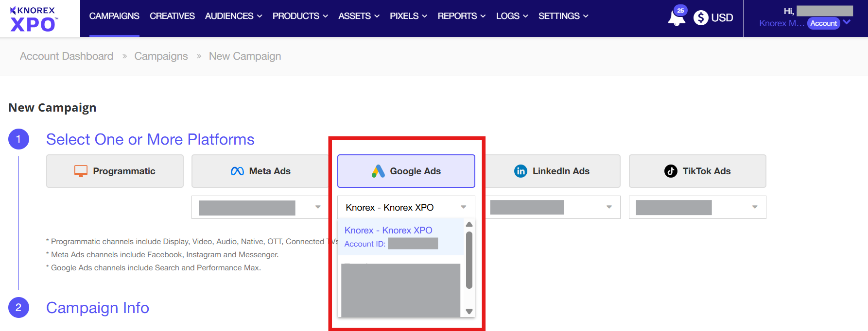Click the account list scrollbar thumb

(x=469, y=260)
